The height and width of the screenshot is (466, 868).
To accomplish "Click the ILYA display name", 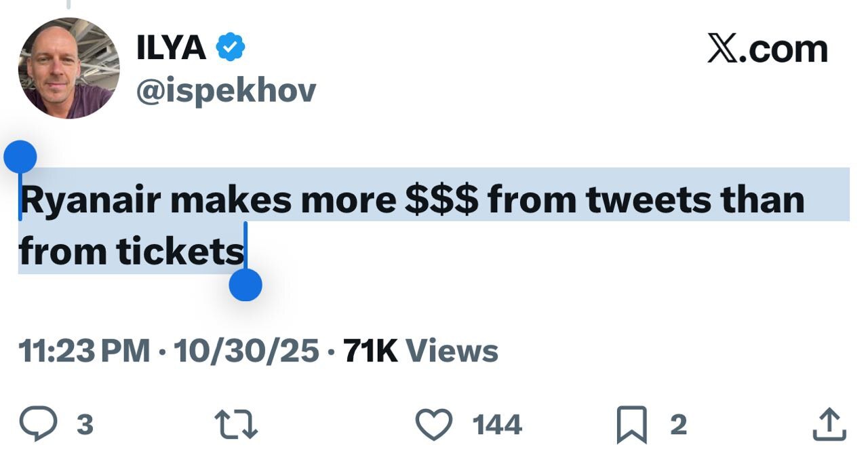I will point(171,48).
